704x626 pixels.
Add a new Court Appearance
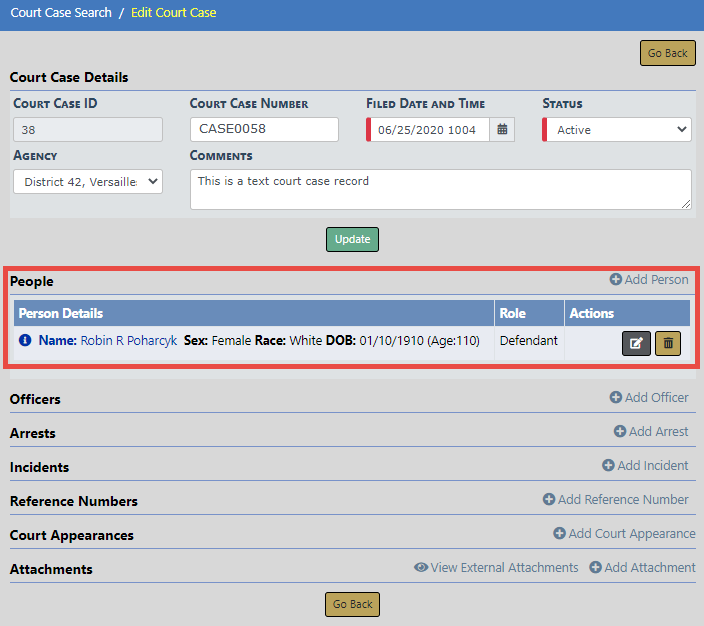tap(624, 534)
